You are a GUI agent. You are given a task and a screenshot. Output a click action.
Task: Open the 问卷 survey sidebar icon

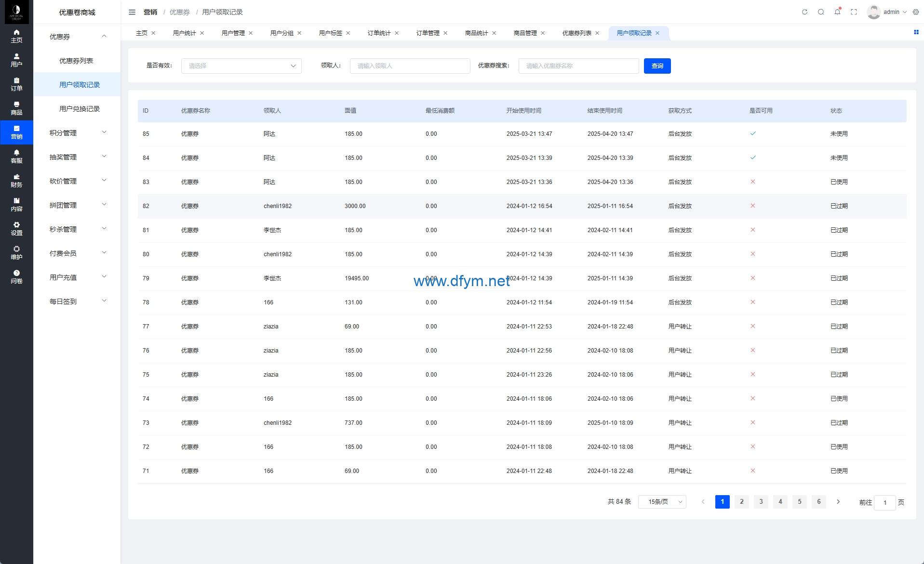[x=16, y=277]
